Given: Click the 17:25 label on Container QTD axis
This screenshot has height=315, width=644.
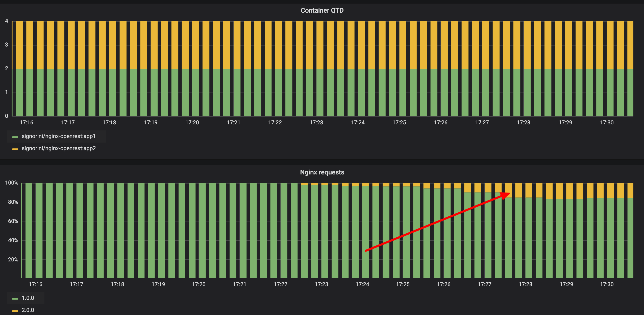Looking at the screenshot, I should [x=399, y=123].
